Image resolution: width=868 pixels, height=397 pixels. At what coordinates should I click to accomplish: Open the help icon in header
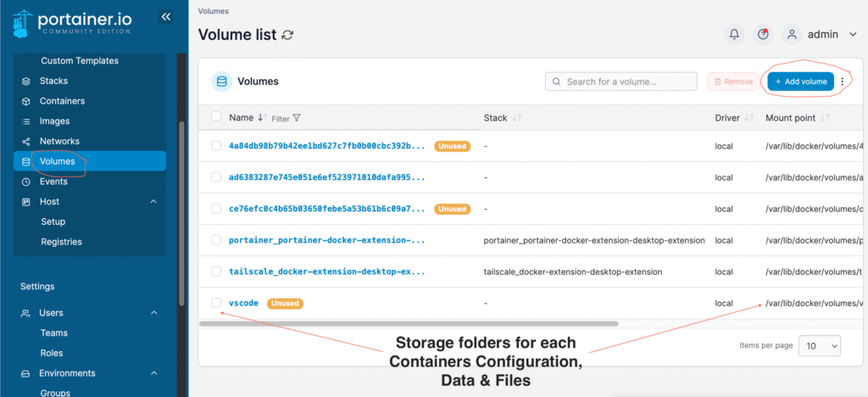click(x=764, y=34)
